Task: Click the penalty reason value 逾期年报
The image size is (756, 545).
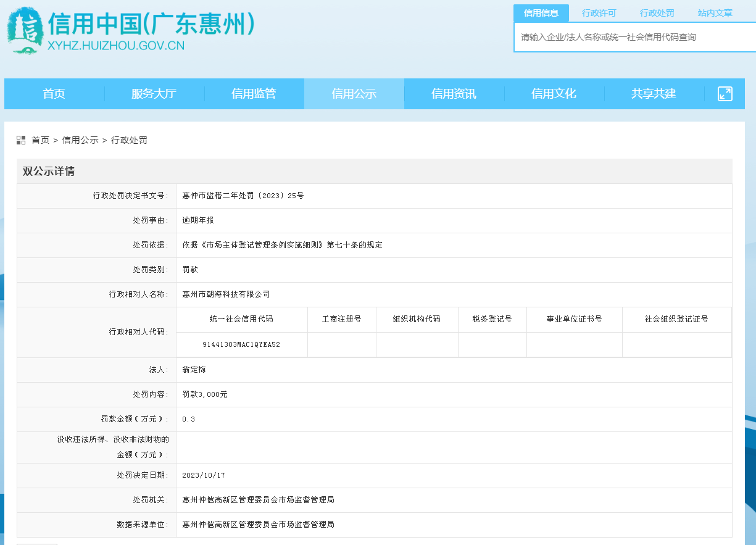Action: click(198, 220)
